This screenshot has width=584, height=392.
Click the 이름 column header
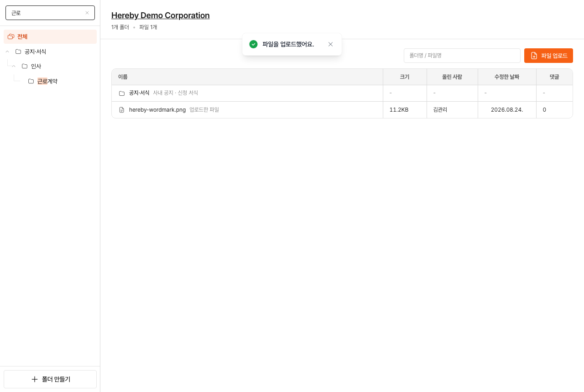(x=247, y=77)
